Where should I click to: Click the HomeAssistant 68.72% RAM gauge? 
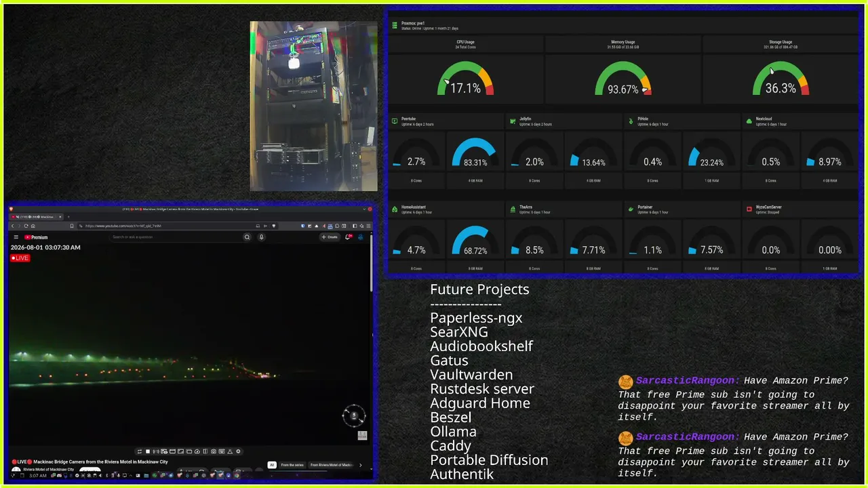[475, 241]
